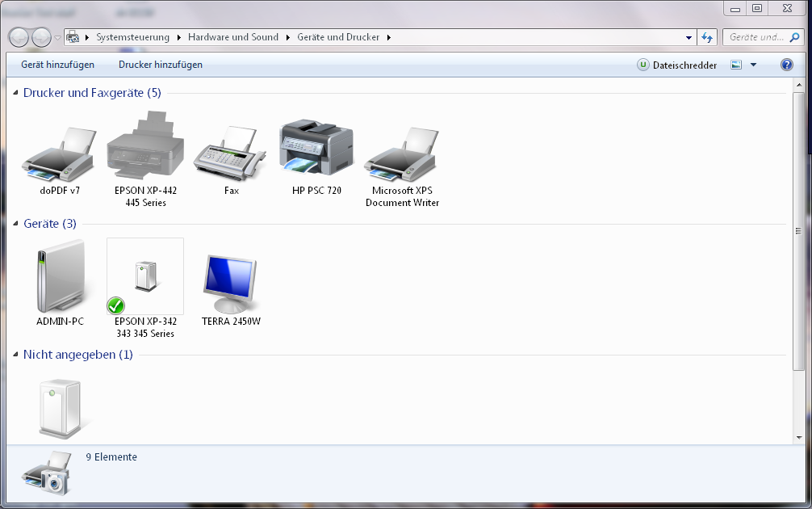This screenshot has height=509, width=812.
Task: Navigate to Systemsteuerung breadcrumb
Action: coord(132,37)
